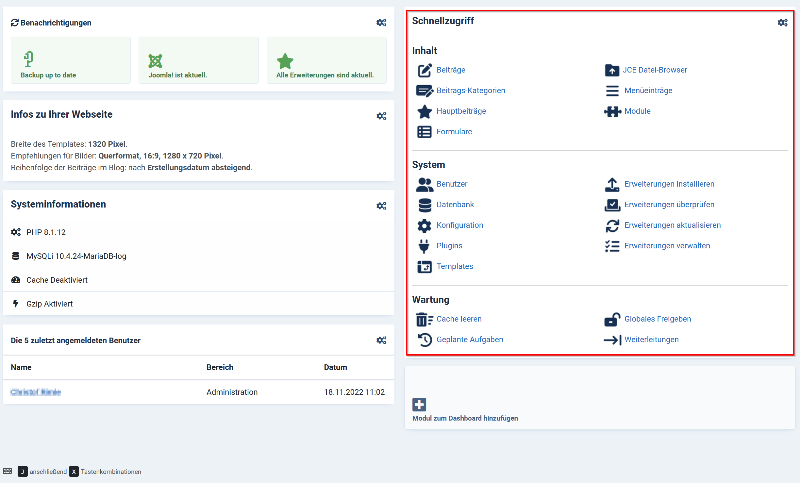Select Erweiterungen aktualisieren link
800x483 pixels.
pyautogui.click(x=672, y=225)
